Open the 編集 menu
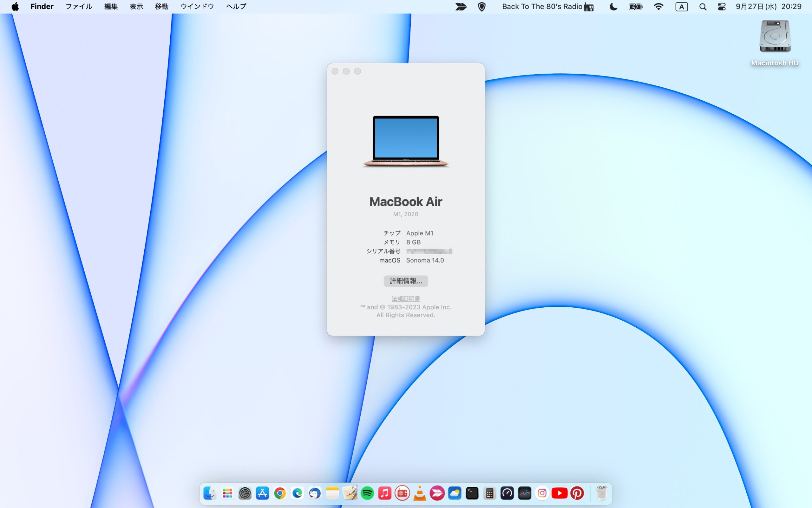This screenshot has height=508, width=812. (111, 7)
